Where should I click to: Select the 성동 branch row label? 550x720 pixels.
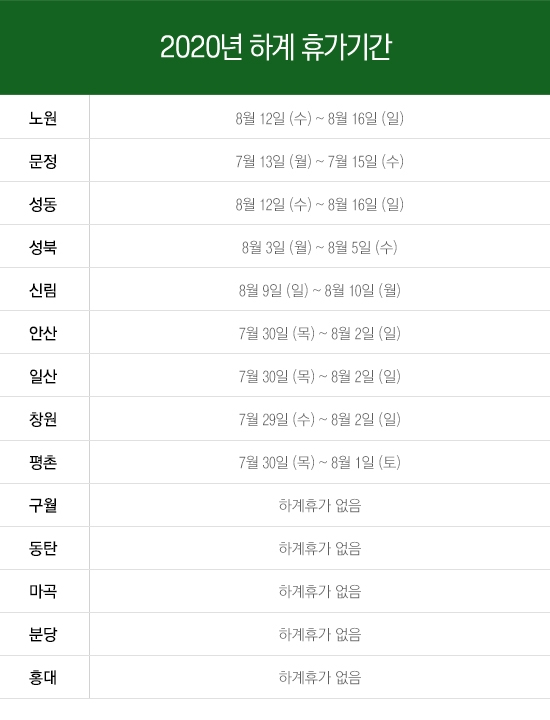point(43,204)
